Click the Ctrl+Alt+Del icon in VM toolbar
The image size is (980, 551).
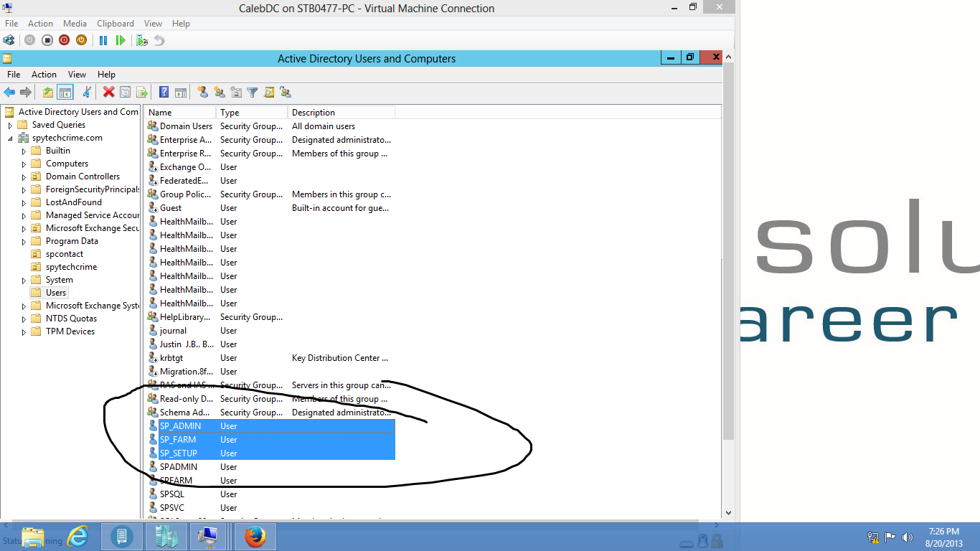pos(9,40)
